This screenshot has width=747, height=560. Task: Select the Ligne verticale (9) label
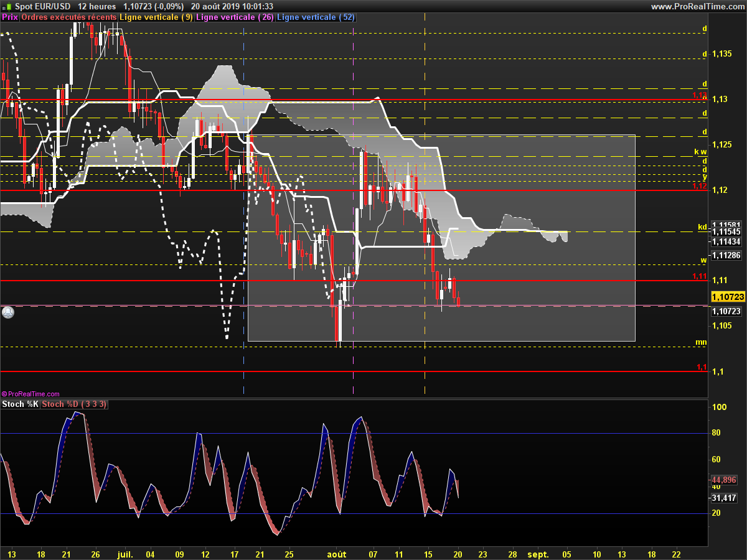point(156,17)
